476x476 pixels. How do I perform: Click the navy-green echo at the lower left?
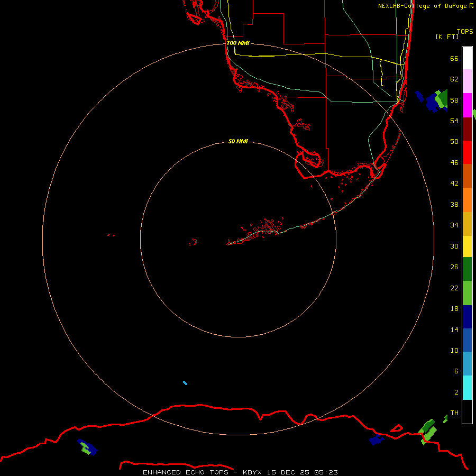87,447
